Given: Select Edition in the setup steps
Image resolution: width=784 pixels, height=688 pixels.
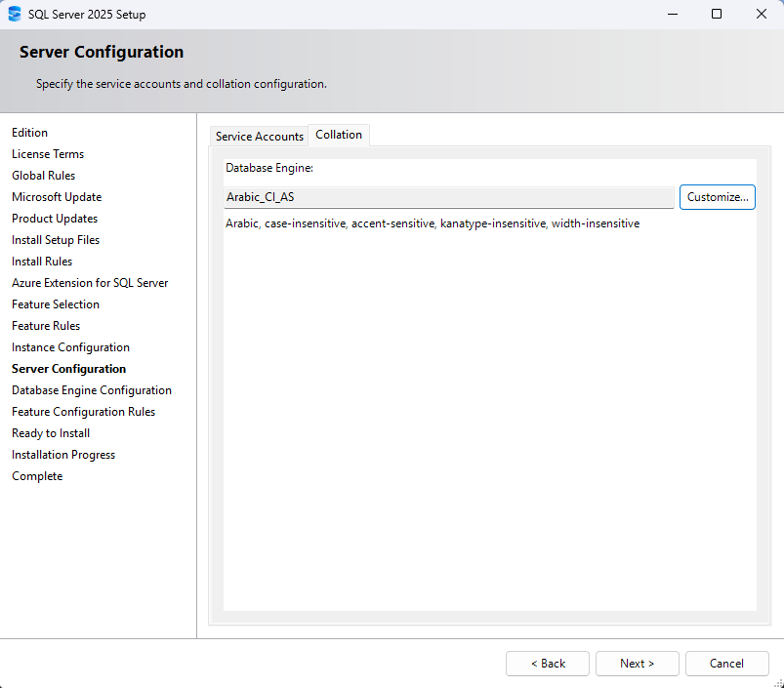Looking at the screenshot, I should point(29,132).
